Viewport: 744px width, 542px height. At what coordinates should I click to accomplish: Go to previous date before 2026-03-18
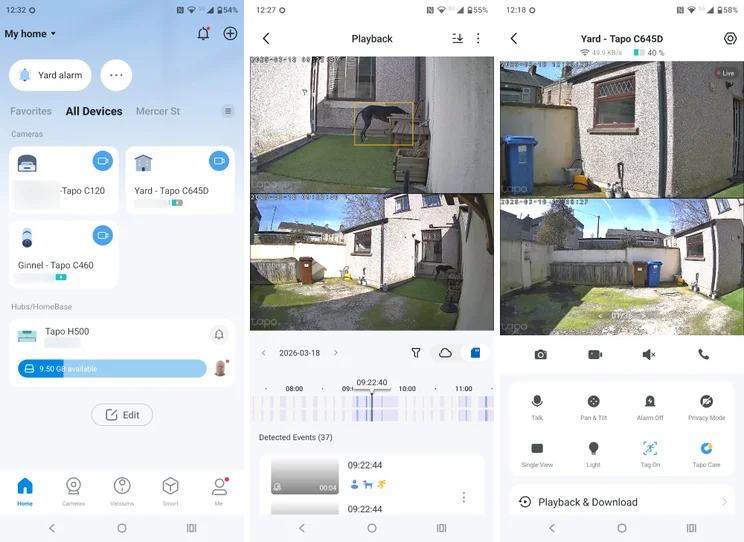pyautogui.click(x=264, y=353)
